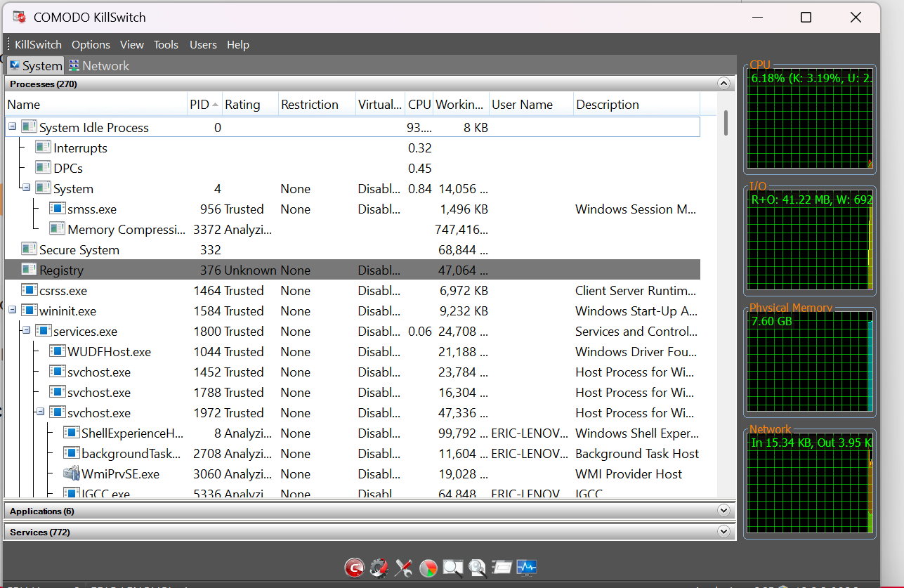The height and width of the screenshot is (588, 904).
Task: Open the KillSwitch menu
Action: (x=39, y=44)
